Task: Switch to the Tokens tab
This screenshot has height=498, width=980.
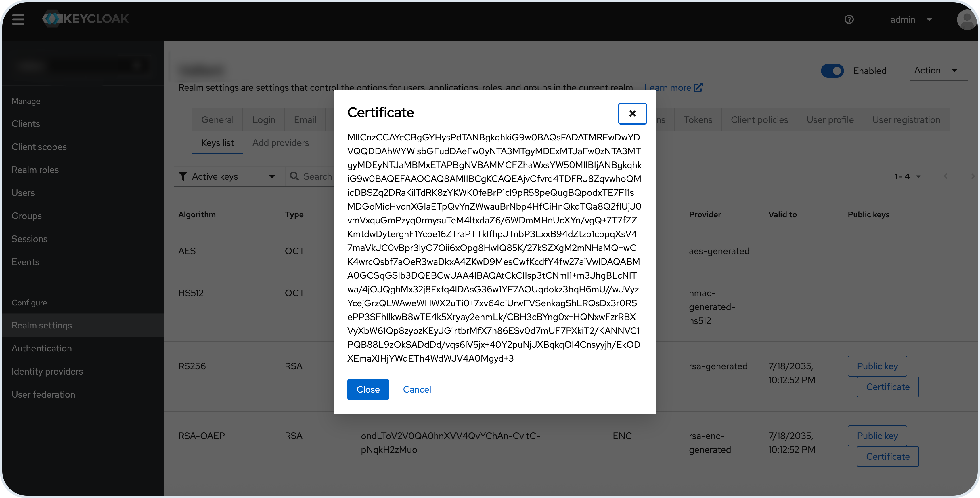Action: pyautogui.click(x=698, y=120)
